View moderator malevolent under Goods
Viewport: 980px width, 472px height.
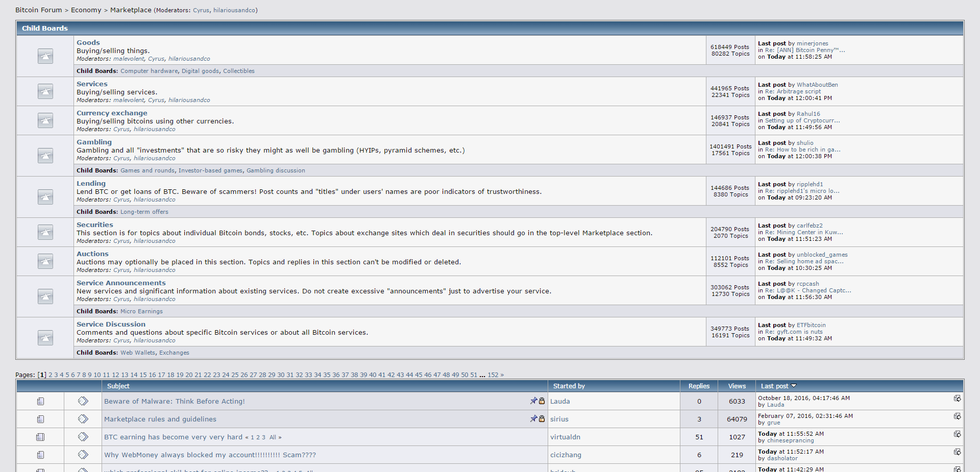click(x=129, y=59)
